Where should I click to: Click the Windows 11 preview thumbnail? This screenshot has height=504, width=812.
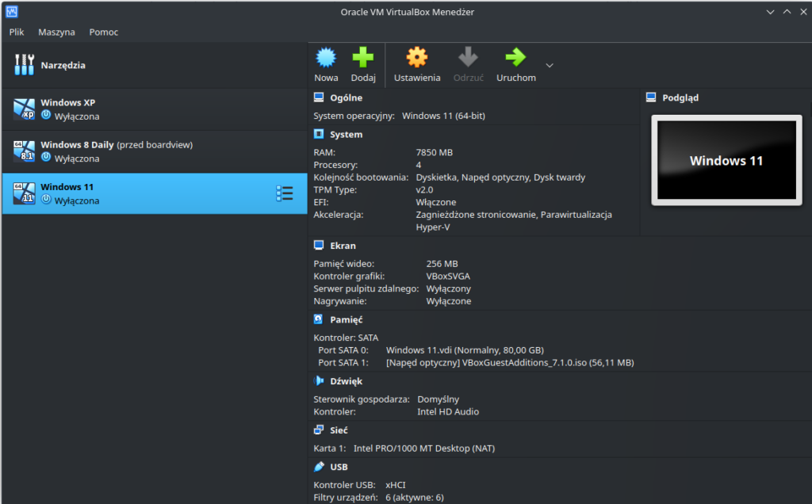coord(726,160)
